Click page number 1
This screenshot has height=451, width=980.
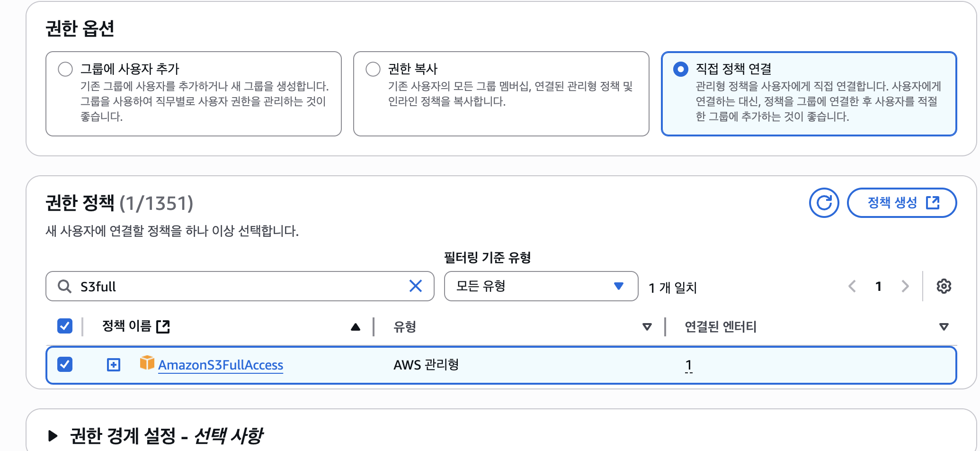pos(879,286)
